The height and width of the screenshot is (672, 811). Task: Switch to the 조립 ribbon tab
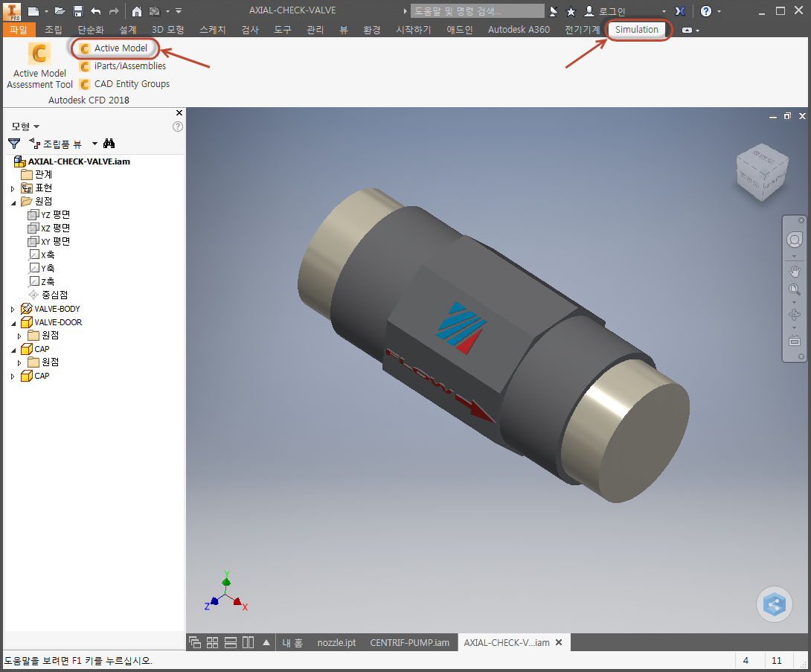click(x=54, y=30)
